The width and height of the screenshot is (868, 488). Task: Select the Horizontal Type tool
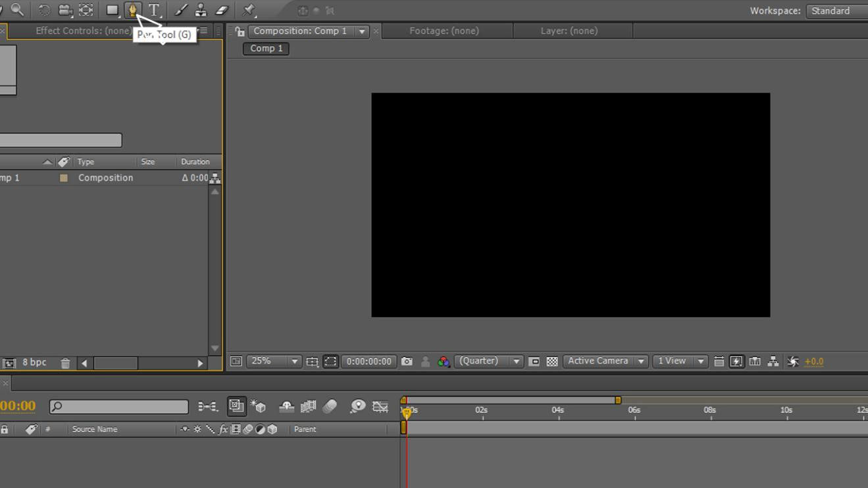pos(153,10)
